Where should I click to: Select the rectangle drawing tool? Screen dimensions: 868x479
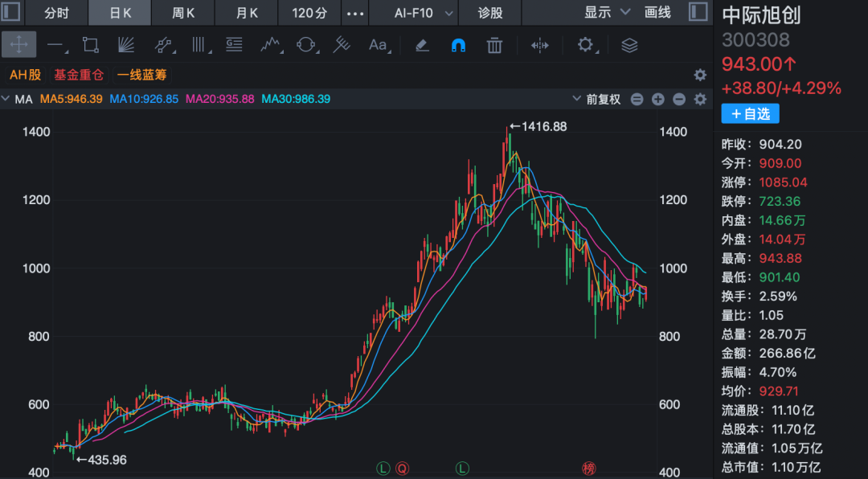point(90,45)
